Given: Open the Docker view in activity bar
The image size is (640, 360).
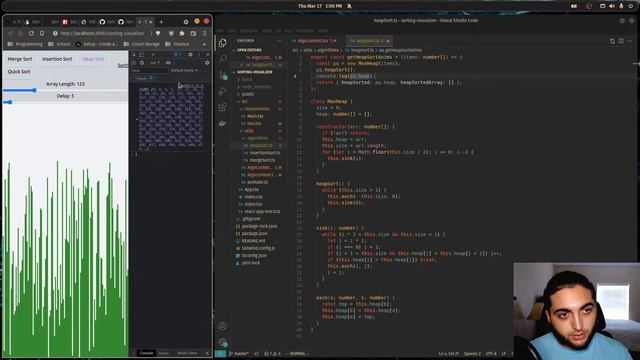Looking at the screenshot, I should click(x=222, y=123).
